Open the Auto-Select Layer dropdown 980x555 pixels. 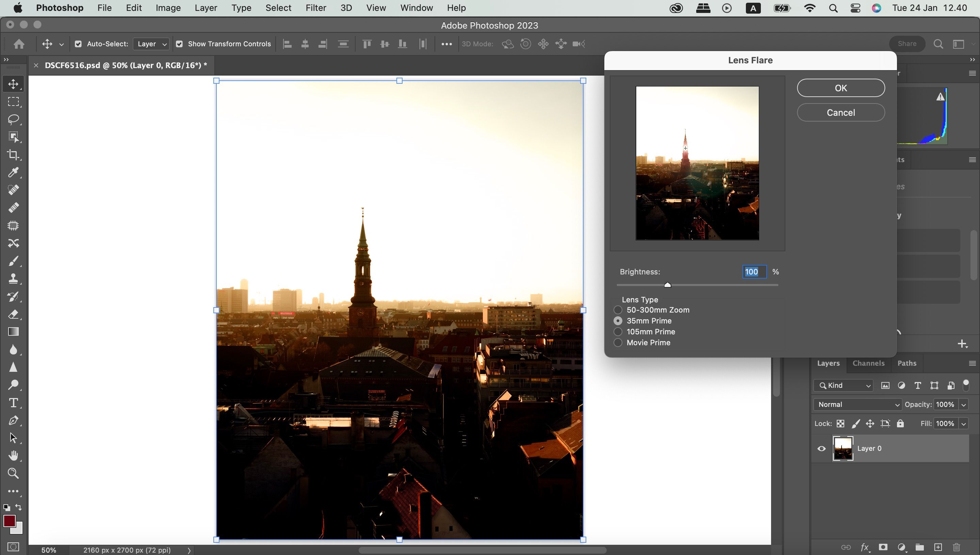(x=151, y=44)
